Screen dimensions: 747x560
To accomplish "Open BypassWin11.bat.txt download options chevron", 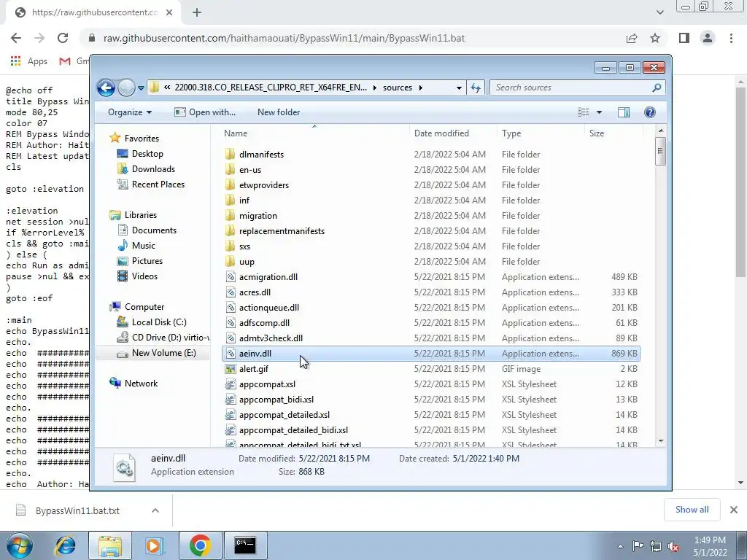I will (155, 510).
